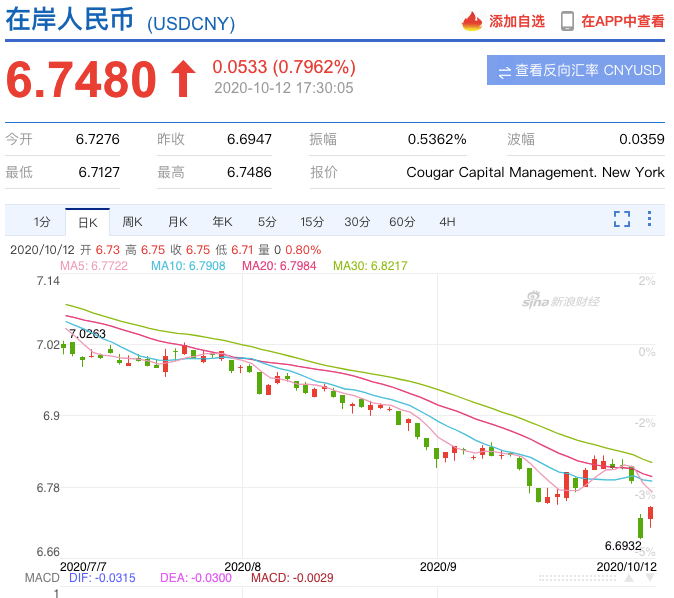
Task: Open the 年K yearly chart tab
Action: click(222, 221)
